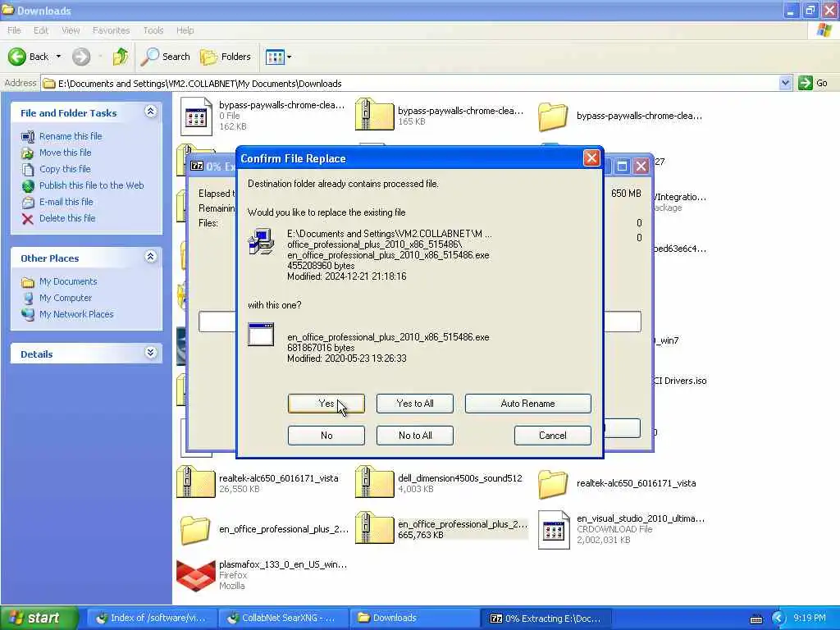The height and width of the screenshot is (630, 840).
Task: Cancel the file replace dialog
Action: [552, 436]
